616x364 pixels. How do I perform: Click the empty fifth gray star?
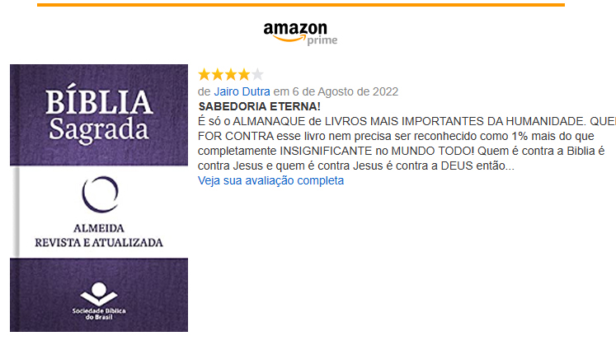pyautogui.click(x=257, y=74)
